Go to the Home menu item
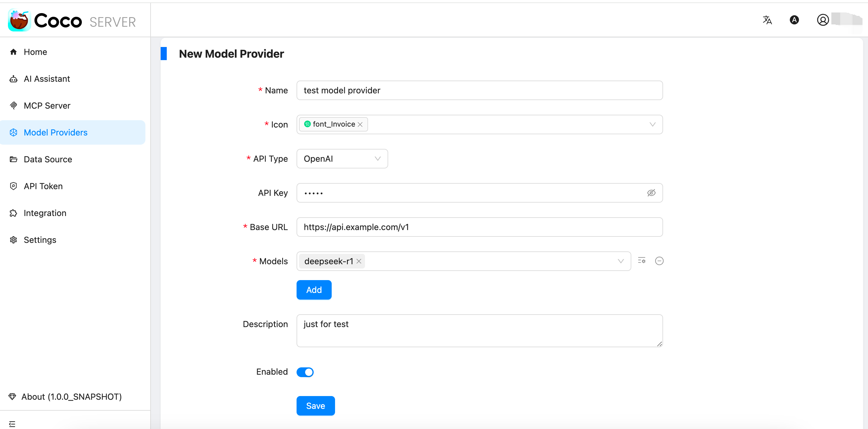The height and width of the screenshot is (429, 868). pyautogui.click(x=73, y=52)
